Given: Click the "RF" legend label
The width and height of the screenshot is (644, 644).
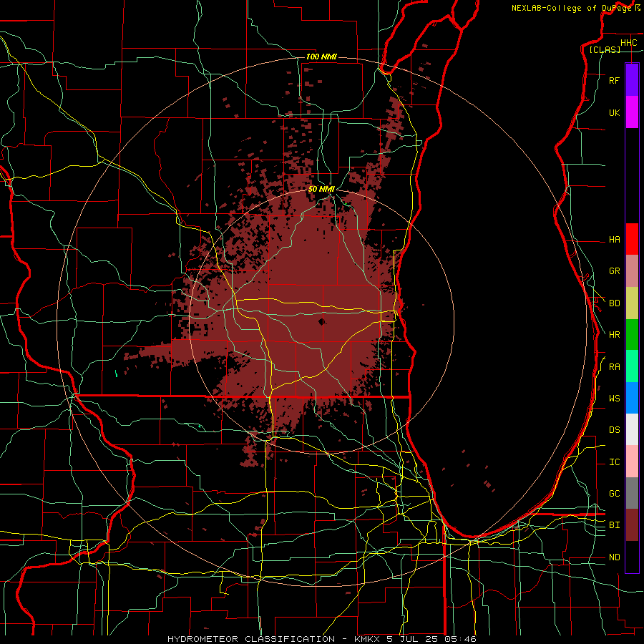Looking at the screenshot, I should point(614,80).
